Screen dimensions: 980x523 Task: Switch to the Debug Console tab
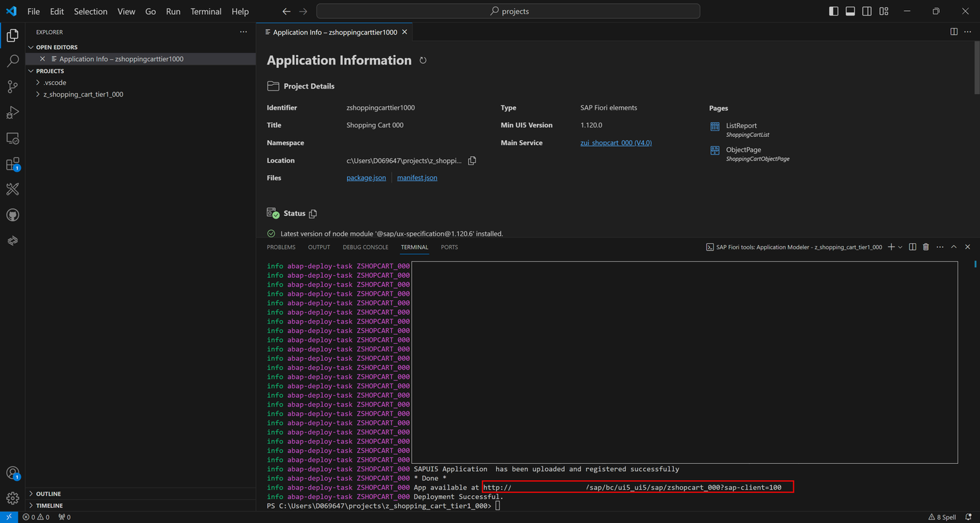pyautogui.click(x=365, y=247)
